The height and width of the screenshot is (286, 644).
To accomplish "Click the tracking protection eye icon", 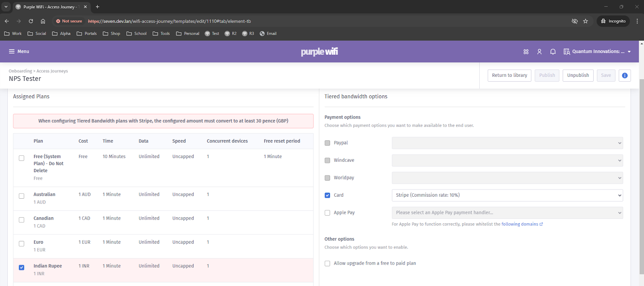I will 575,21.
